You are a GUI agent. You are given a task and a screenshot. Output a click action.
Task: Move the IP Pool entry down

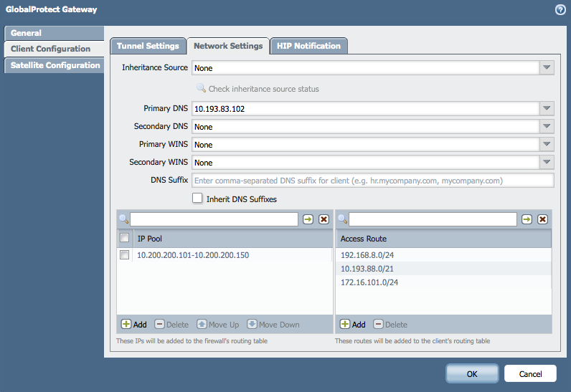coord(273,325)
